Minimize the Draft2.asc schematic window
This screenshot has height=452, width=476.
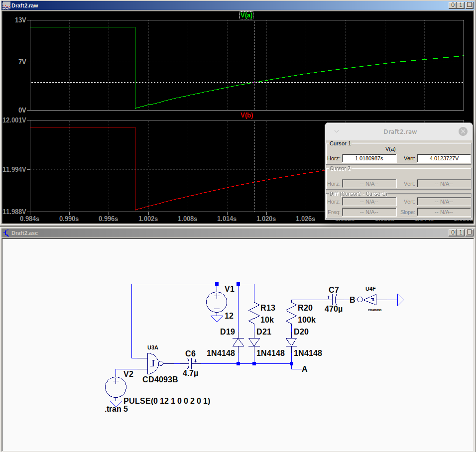point(452,232)
